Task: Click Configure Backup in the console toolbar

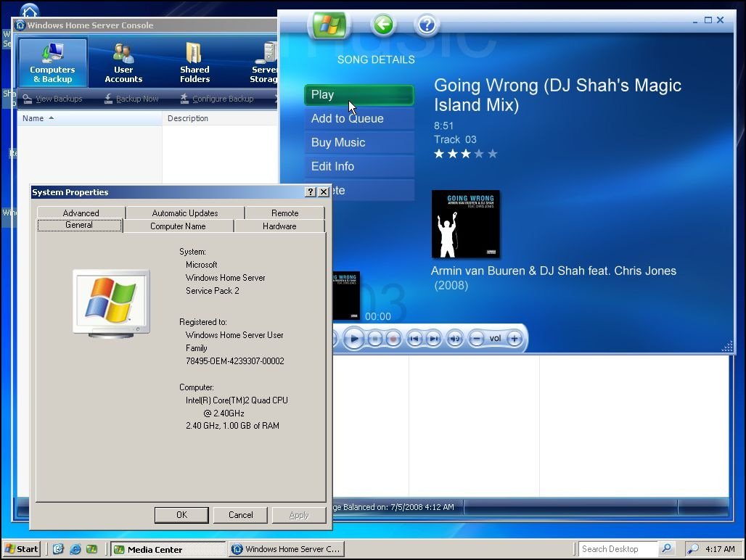Action: click(x=217, y=99)
